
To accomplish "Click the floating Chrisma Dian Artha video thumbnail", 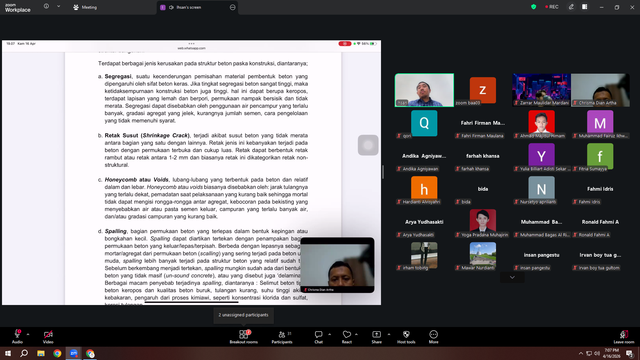I will (x=337, y=265).
